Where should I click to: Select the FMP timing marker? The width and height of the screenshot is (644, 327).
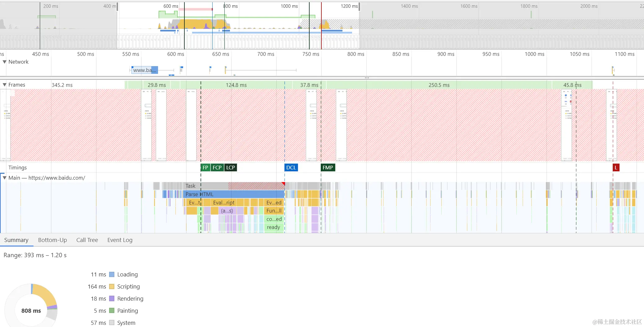coord(328,168)
